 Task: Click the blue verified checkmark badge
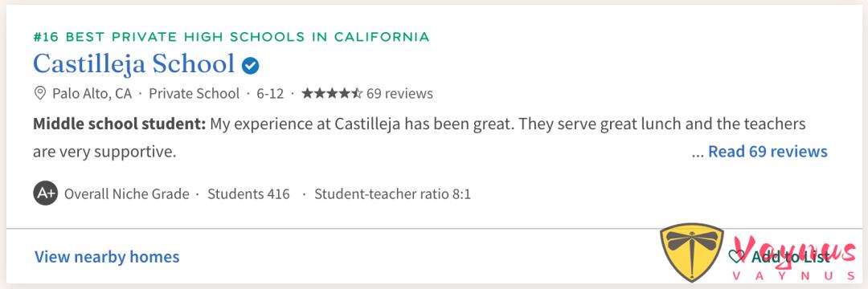pos(250,67)
